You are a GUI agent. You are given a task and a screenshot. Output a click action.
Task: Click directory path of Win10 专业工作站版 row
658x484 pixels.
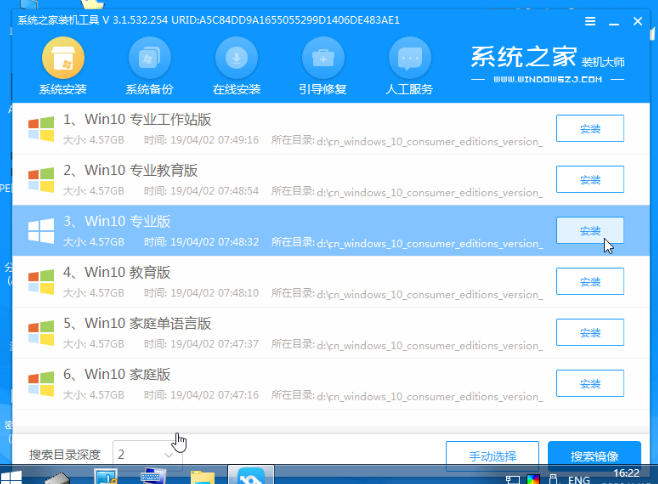coord(430,141)
